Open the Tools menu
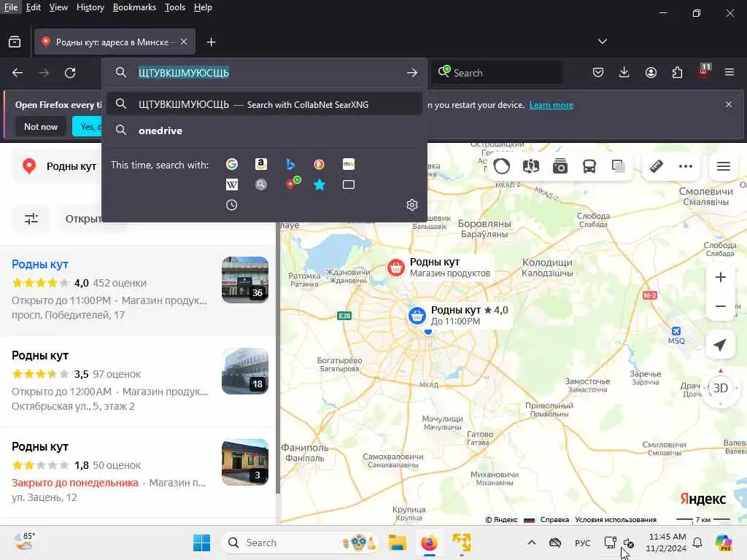The height and width of the screenshot is (560, 747). coord(175,7)
